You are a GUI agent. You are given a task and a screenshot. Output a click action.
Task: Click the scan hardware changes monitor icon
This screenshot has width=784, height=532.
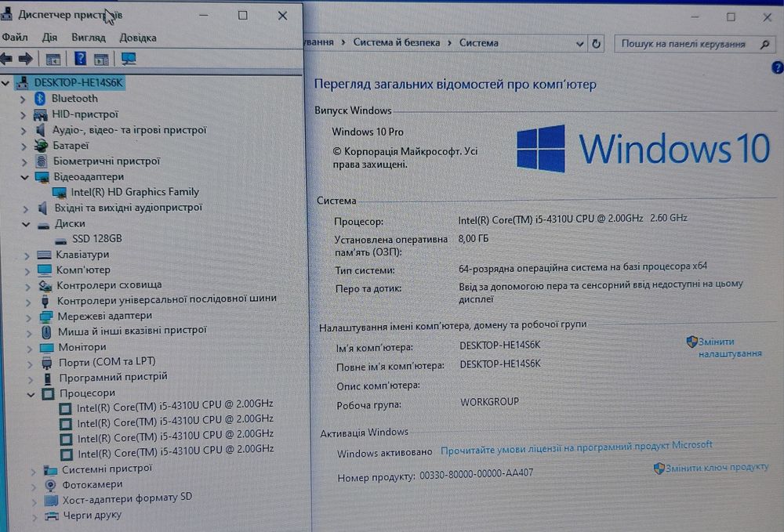[x=129, y=59]
